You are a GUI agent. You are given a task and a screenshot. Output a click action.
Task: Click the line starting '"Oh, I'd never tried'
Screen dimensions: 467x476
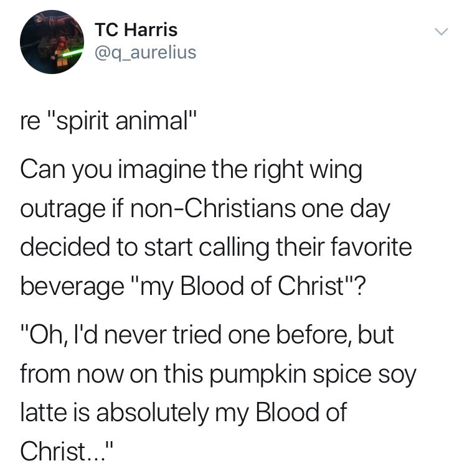click(207, 335)
